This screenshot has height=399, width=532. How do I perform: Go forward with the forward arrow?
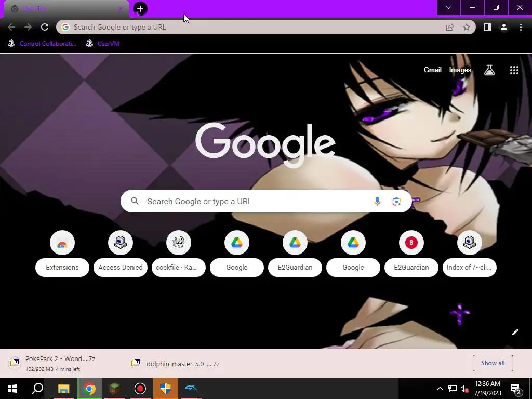28,27
